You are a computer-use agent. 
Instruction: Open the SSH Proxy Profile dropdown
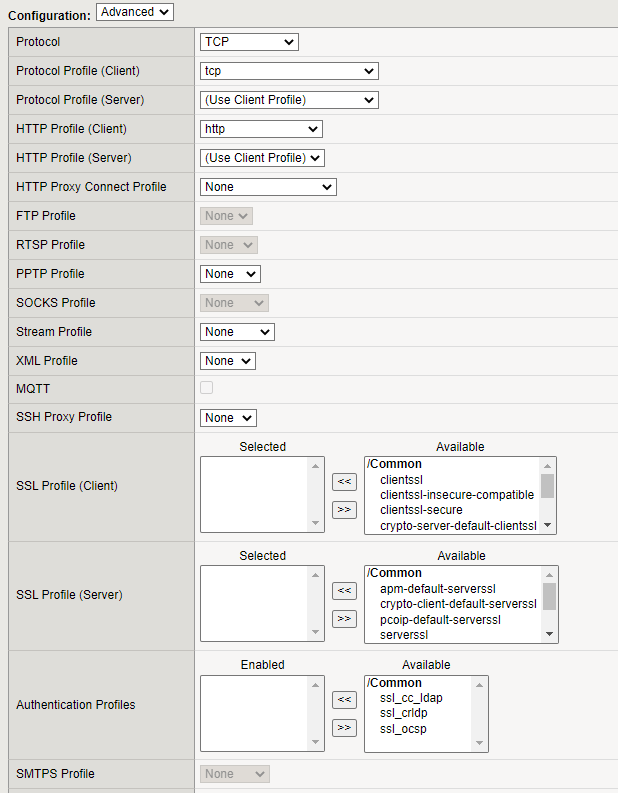(228, 418)
